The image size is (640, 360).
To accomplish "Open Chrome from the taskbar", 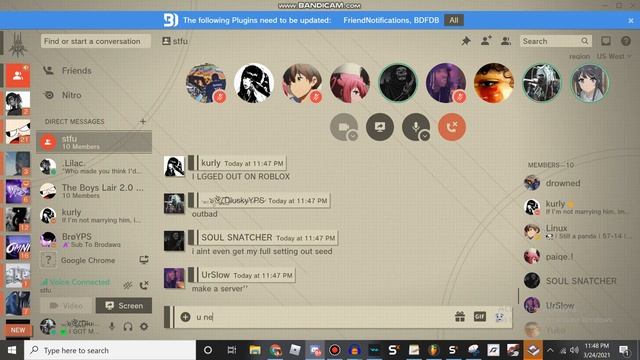I will pyautogui.click(x=275, y=350).
